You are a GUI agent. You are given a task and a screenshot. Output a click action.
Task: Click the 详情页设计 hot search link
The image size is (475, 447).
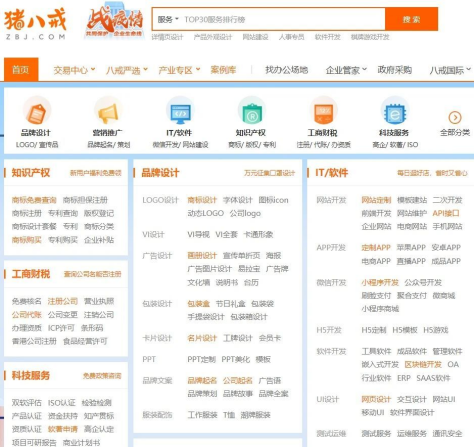pos(167,37)
